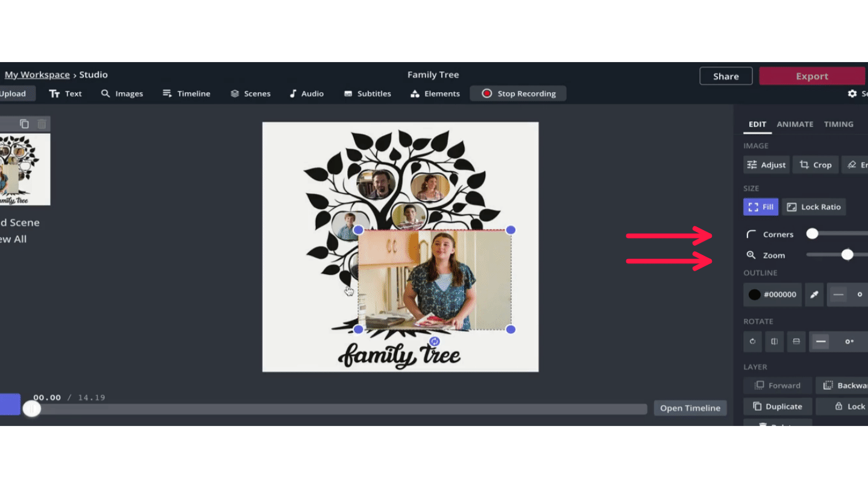Open the Subtitles menu item
The width and height of the screenshot is (868, 488).
pyautogui.click(x=367, y=93)
